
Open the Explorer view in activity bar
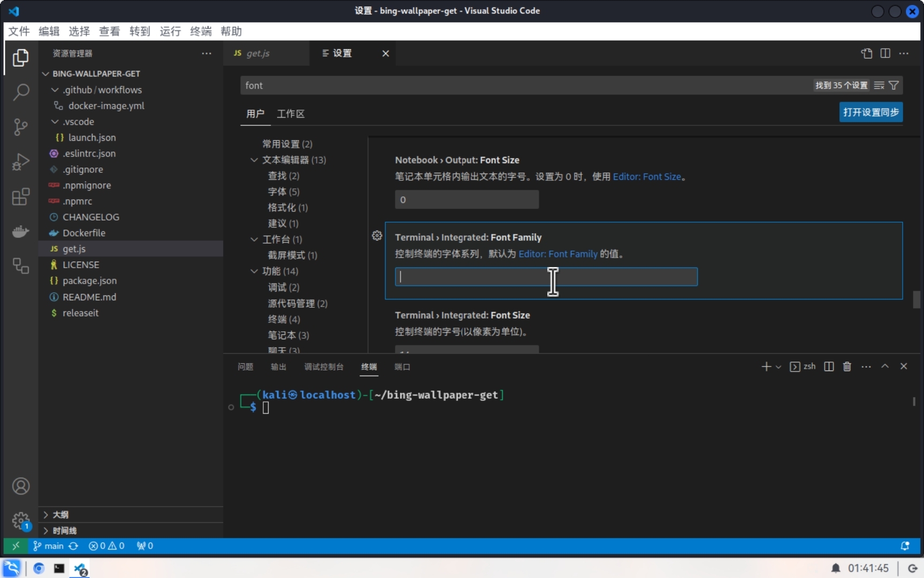point(20,57)
